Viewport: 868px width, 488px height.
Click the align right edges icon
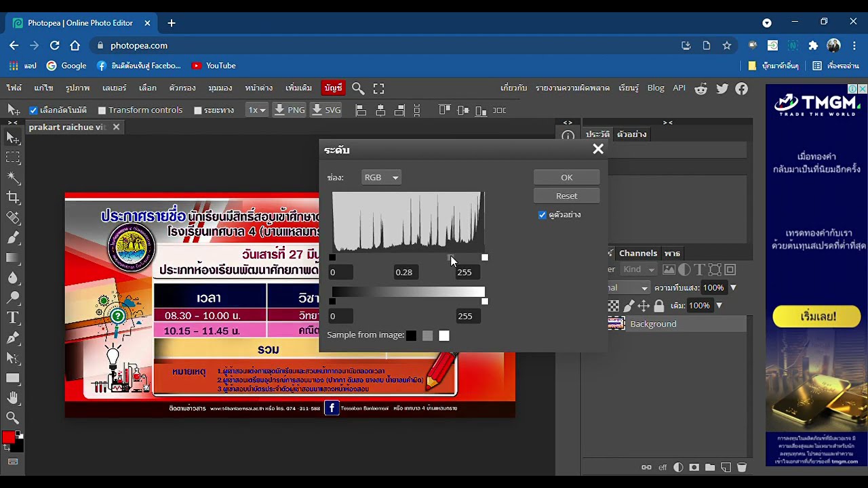click(399, 110)
